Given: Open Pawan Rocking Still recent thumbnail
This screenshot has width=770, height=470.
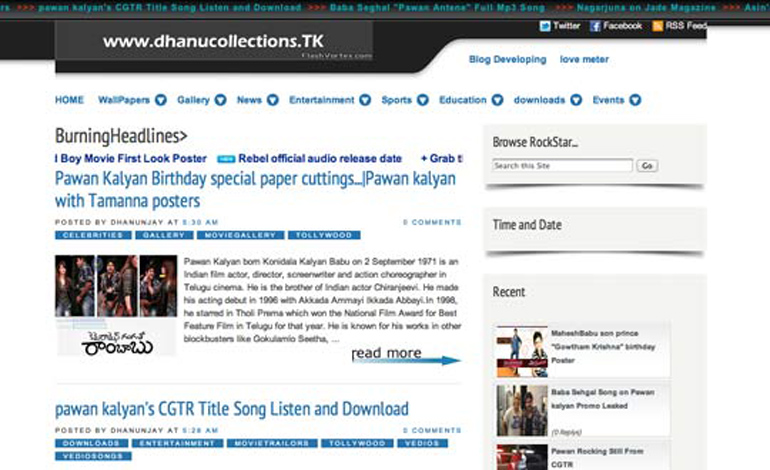Looking at the screenshot, I should pyautogui.click(x=522, y=457).
